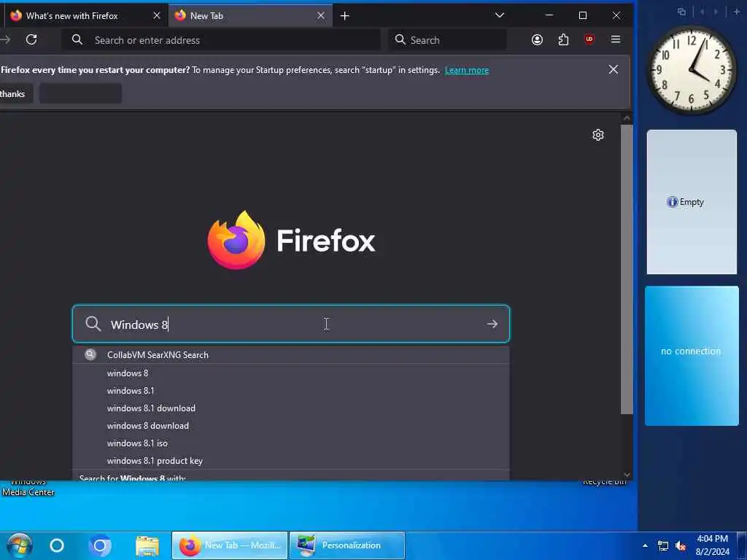Open the Extensions puzzle icon
Viewport: 747px width, 560px height.
pos(563,39)
